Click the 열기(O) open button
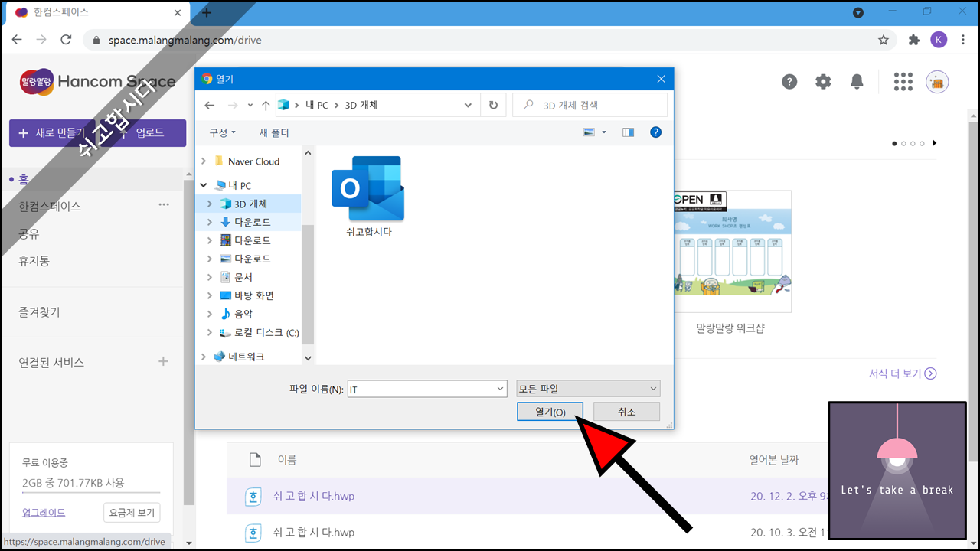 (550, 412)
